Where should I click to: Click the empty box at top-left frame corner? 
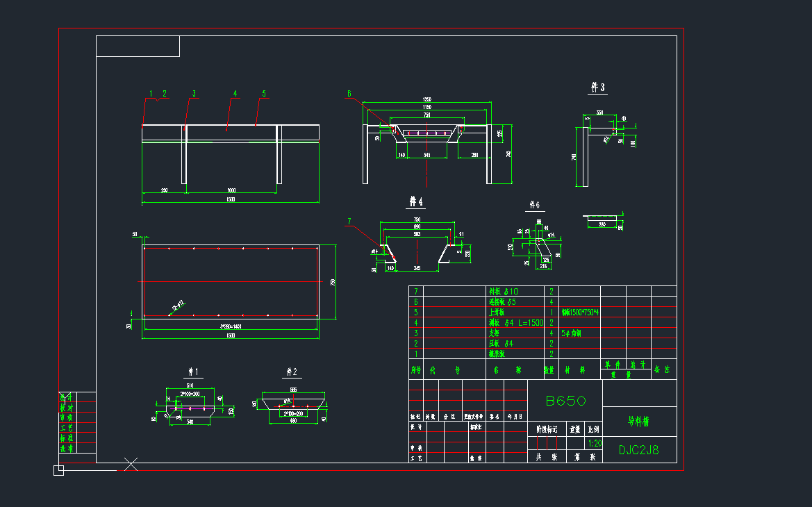click(138, 47)
